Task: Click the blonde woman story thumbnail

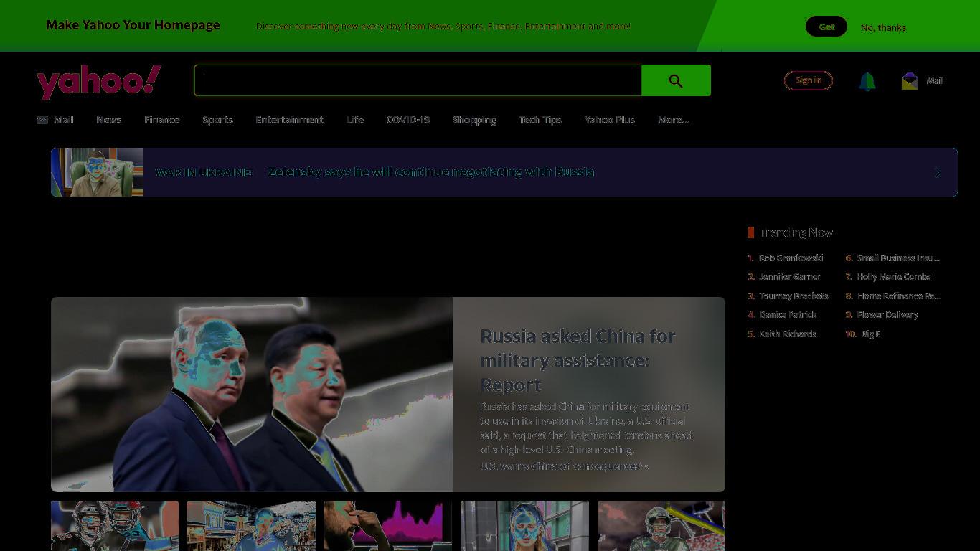Action: (x=524, y=526)
